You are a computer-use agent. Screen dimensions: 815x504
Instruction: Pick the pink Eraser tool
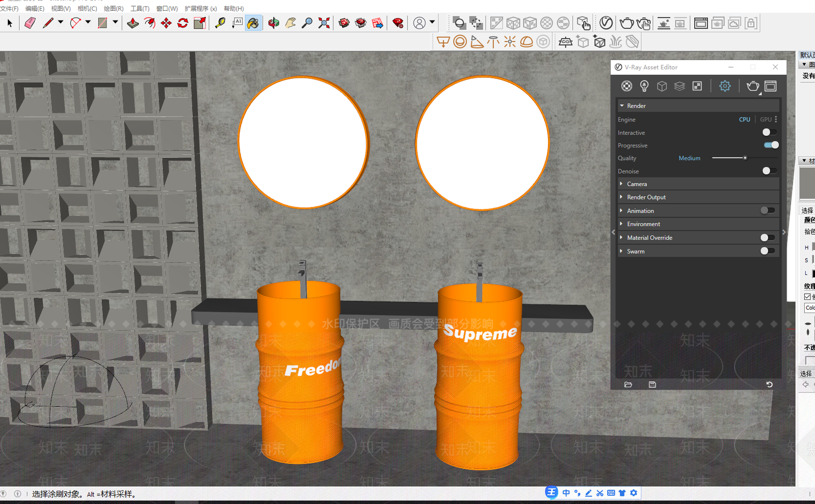coord(30,23)
